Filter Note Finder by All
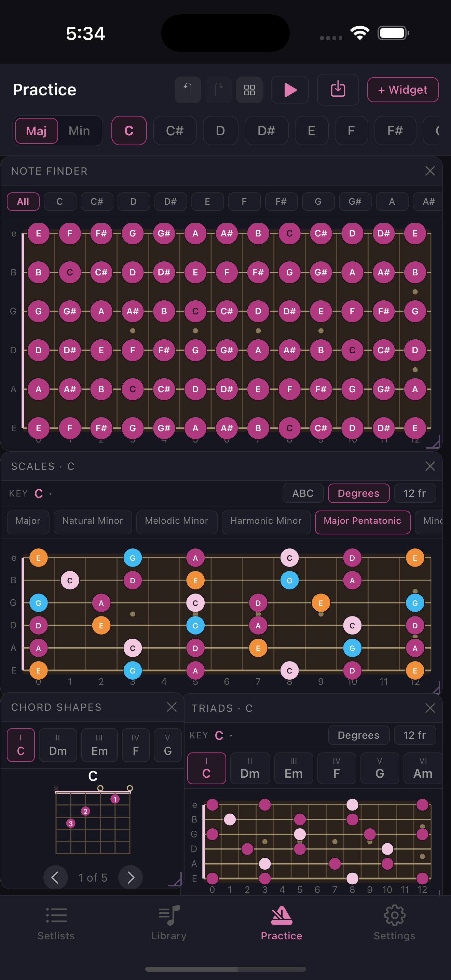Screen dimensions: 451x980 tap(23, 202)
